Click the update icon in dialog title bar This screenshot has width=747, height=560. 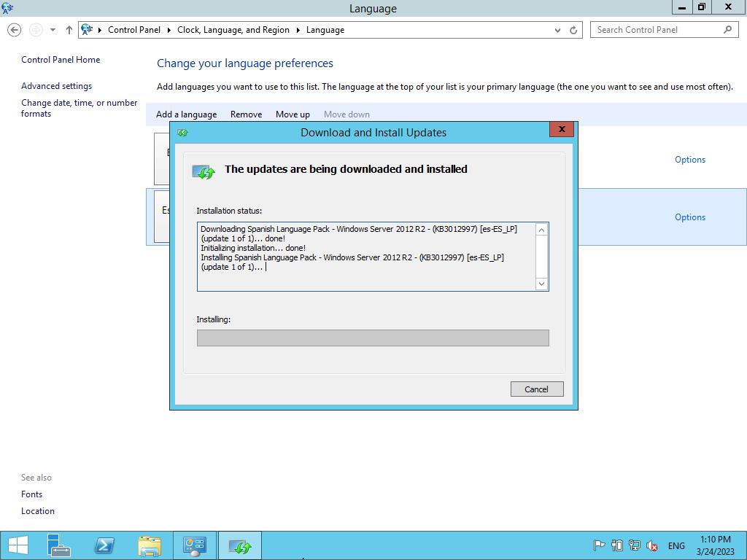183,133
